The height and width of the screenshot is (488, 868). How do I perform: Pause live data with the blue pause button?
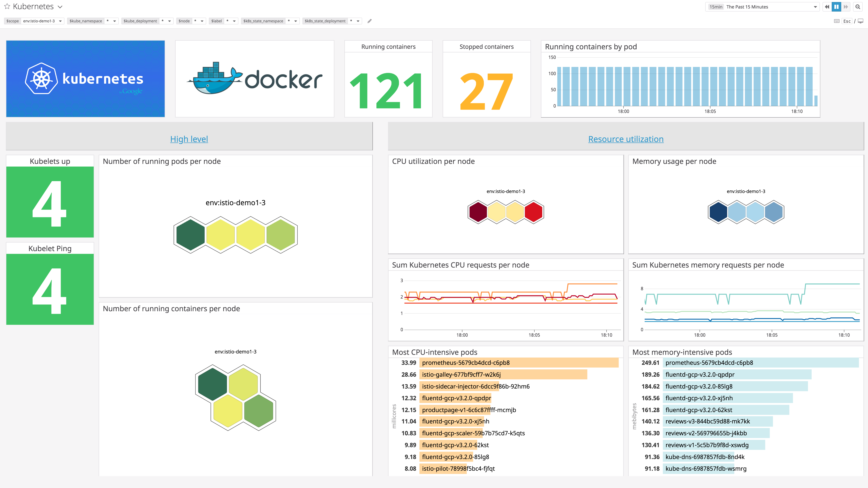[x=837, y=6]
